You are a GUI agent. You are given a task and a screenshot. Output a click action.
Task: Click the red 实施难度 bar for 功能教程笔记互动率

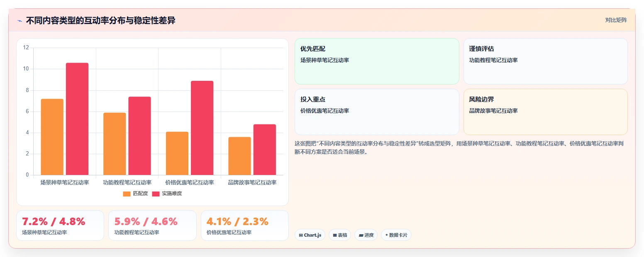pos(139,136)
